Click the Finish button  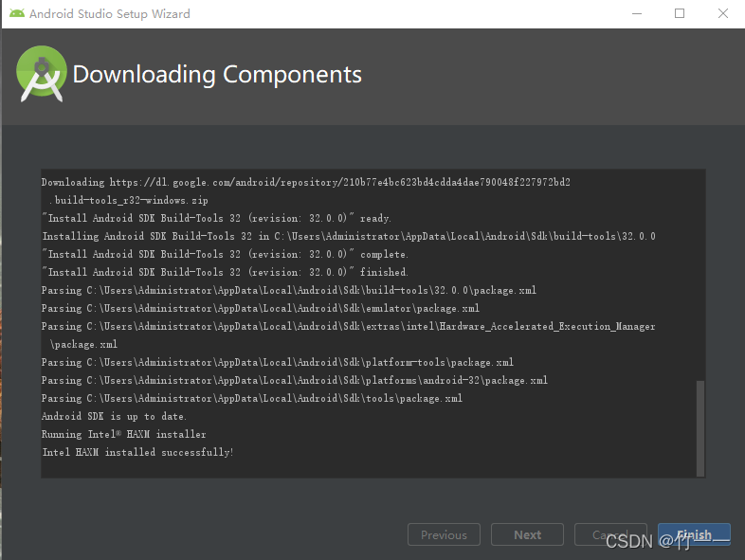694,534
